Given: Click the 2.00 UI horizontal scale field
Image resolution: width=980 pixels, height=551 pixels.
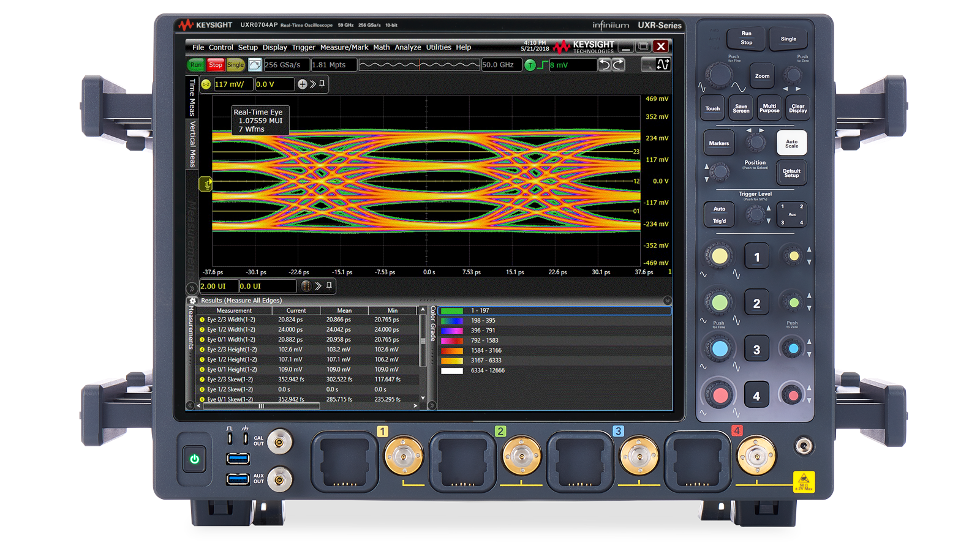Looking at the screenshot, I should (x=214, y=286).
